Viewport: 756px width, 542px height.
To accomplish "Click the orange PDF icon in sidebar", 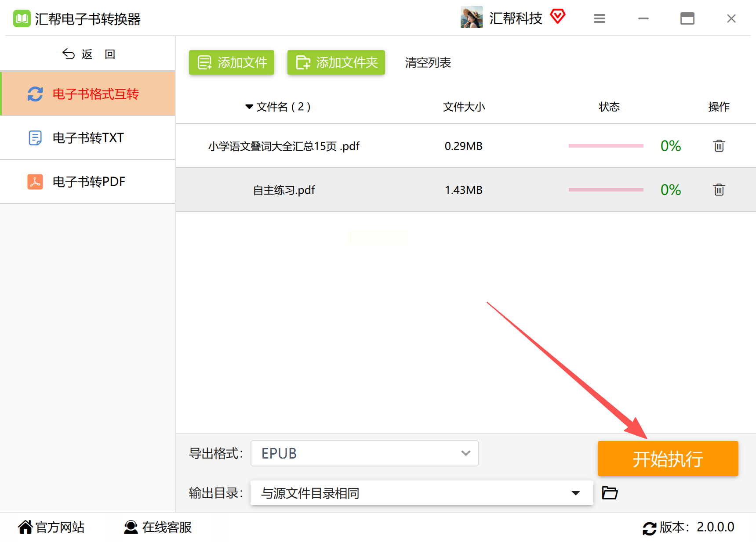I will coord(35,182).
